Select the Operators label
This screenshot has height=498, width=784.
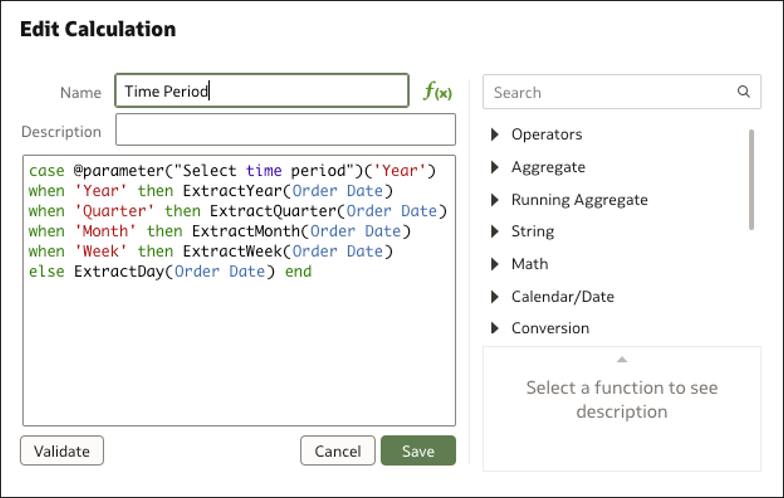pyautogui.click(x=546, y=134)
